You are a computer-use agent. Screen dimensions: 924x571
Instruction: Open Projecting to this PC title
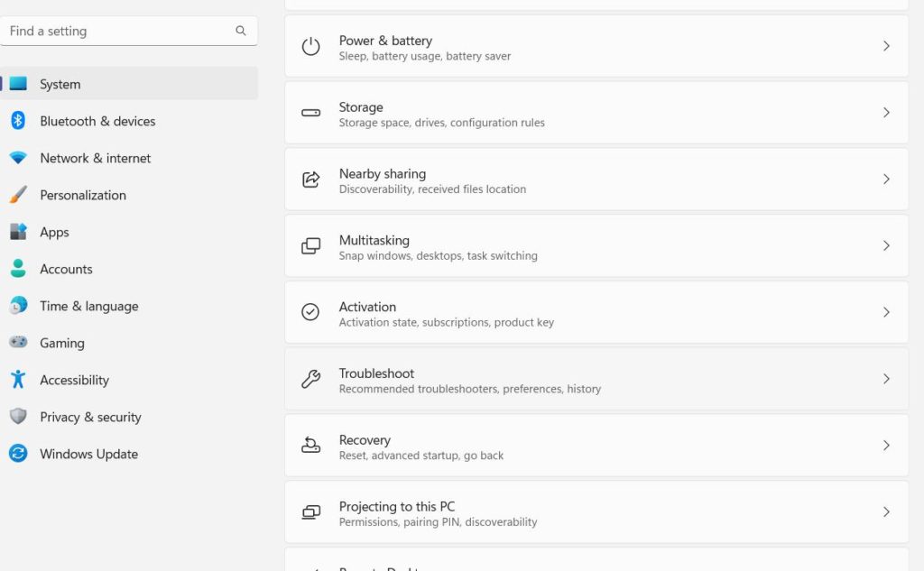397,507
